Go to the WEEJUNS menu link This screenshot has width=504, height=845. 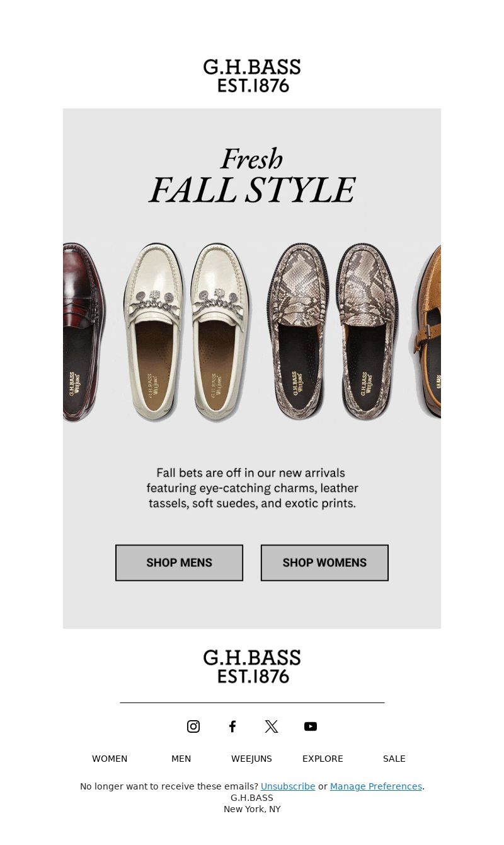pos(252,759)
